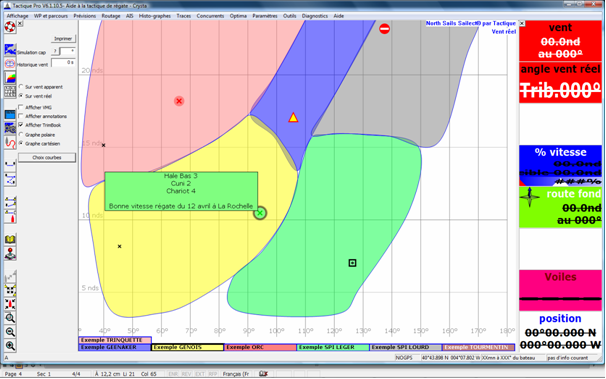Select Graphe polaire radio option
Image resolution: width=606 pixels, height=379 pixels.
[x=21, y=134]
